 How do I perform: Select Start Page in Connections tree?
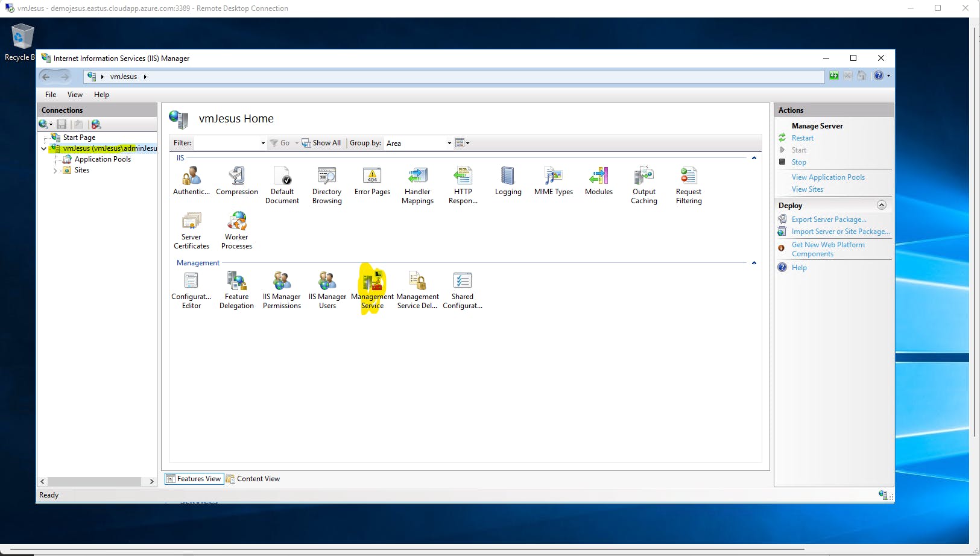79,137
